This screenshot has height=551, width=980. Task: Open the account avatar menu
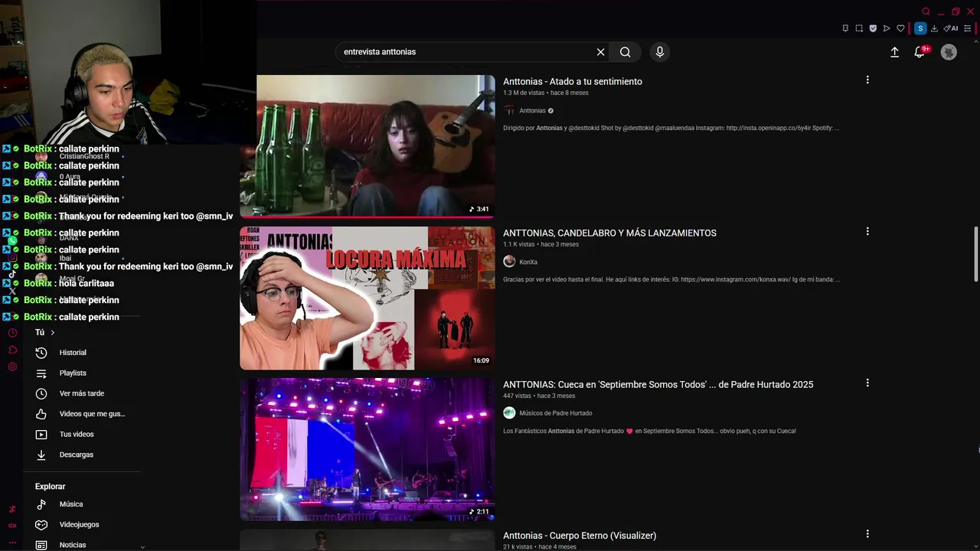click(x=949, y=52)
